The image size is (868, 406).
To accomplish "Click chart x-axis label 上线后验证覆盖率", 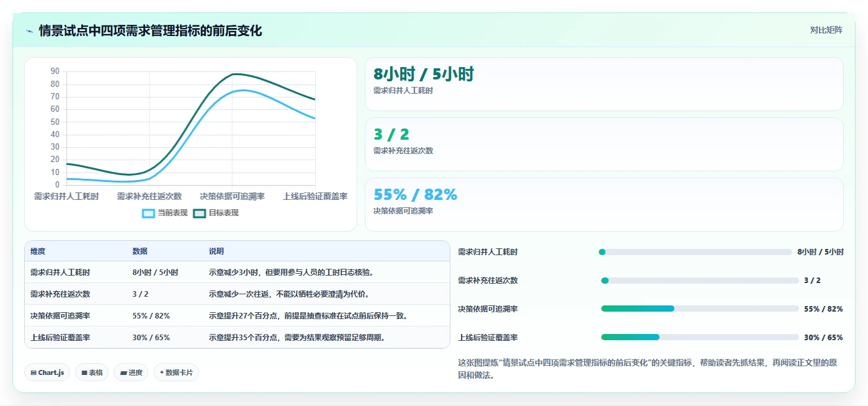I will coord(315,196).
